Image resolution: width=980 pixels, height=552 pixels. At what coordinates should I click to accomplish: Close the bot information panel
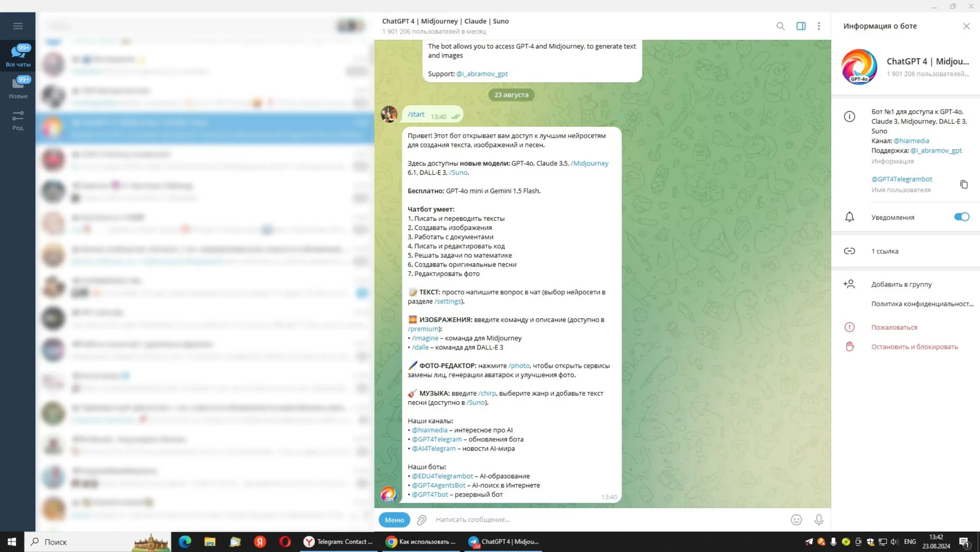966,26
